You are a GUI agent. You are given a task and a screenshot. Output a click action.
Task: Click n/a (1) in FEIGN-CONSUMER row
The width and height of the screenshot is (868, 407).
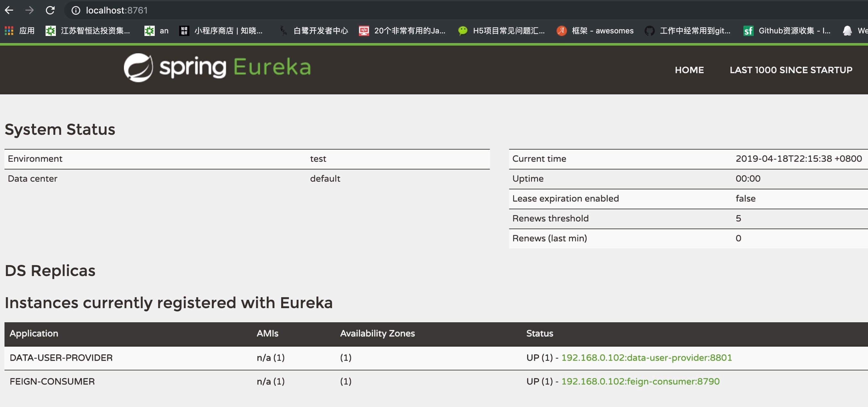tap(271, 381)
